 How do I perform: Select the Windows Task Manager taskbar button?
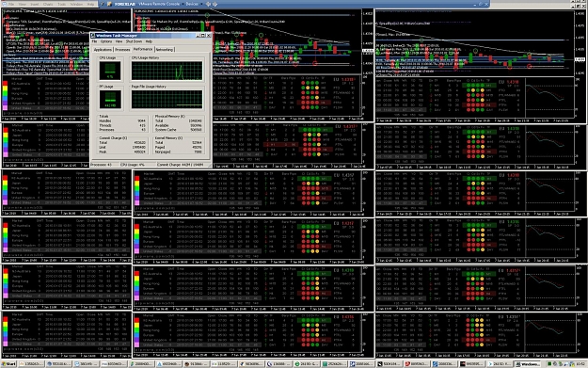pyautogui.click(x=527, y=364)
